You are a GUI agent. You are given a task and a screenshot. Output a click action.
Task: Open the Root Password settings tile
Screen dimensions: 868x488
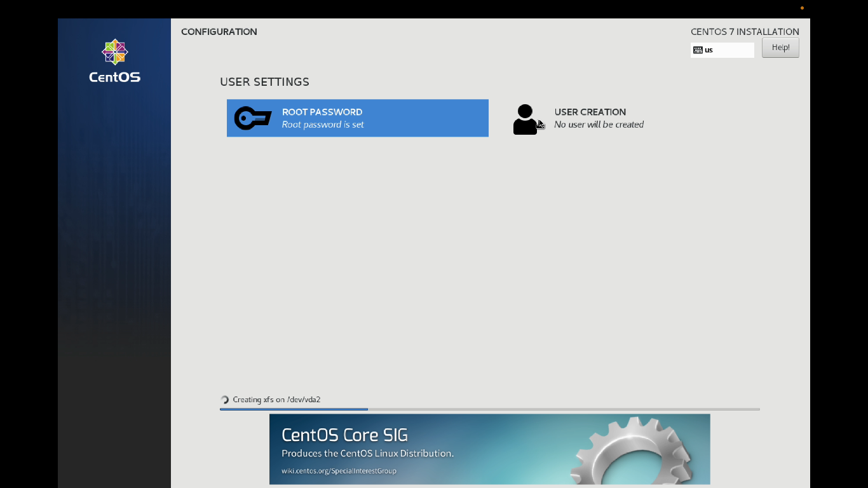357,118
